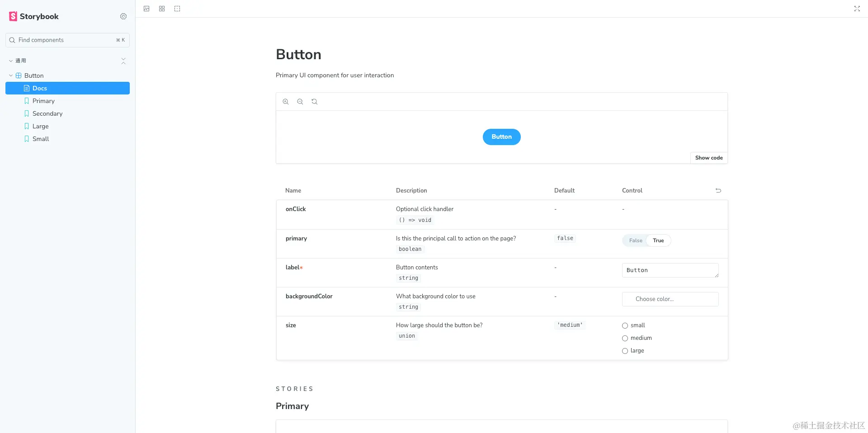868x433 pixels.
Task: Open the Docs page in sidebar
Action: 67,88
